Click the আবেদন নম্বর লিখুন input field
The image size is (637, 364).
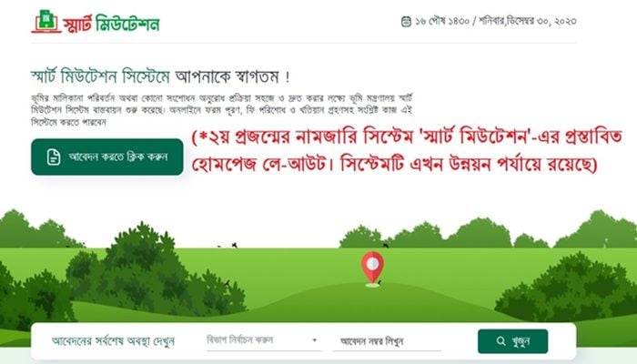(387, 341)
